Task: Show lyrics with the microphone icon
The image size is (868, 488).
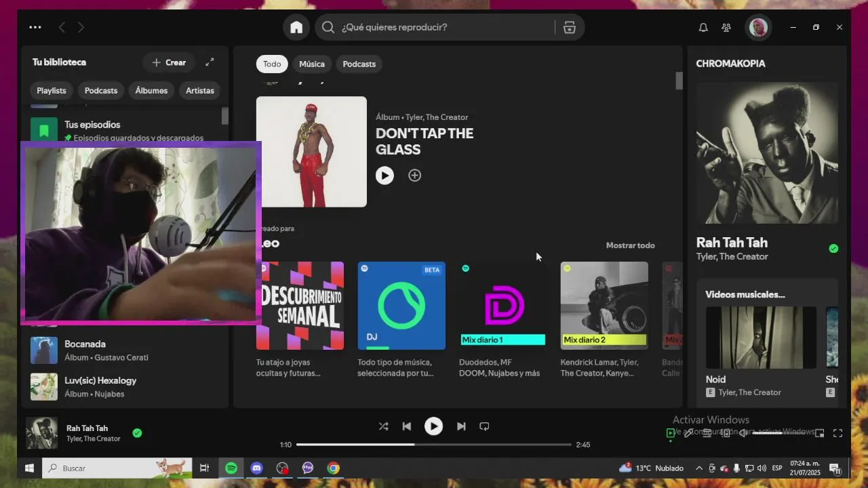Action: coord(688,432)
